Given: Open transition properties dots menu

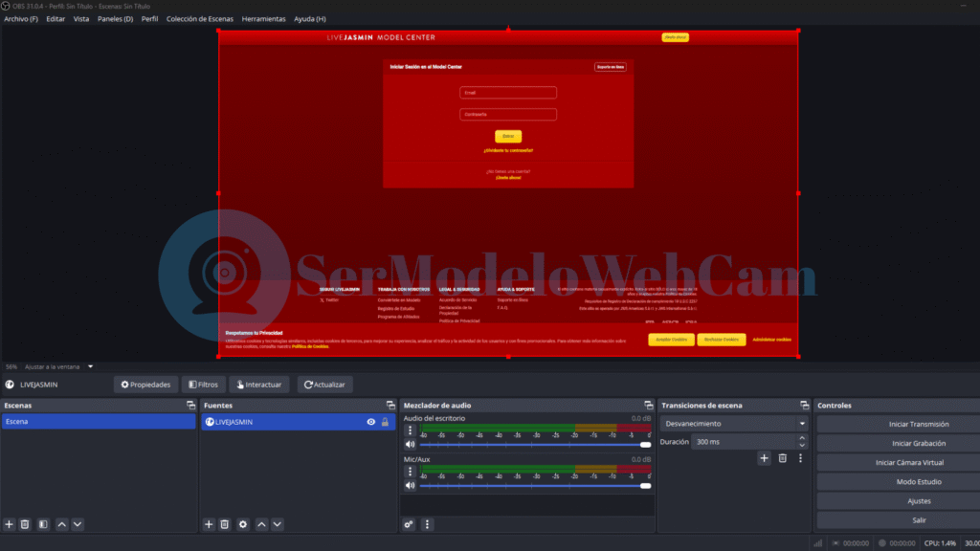Looking at the screenshot, I should pyautogui.click(x=800, y=458).
